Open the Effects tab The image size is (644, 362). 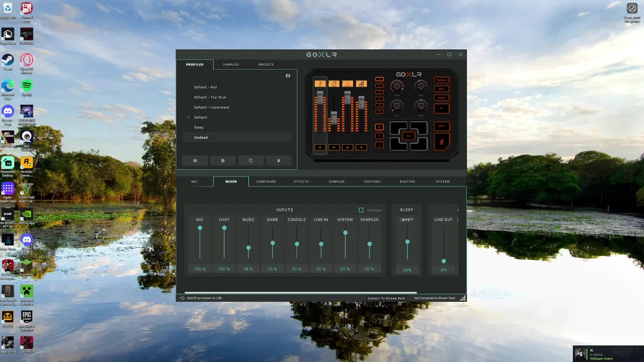[x=301, y=182]
